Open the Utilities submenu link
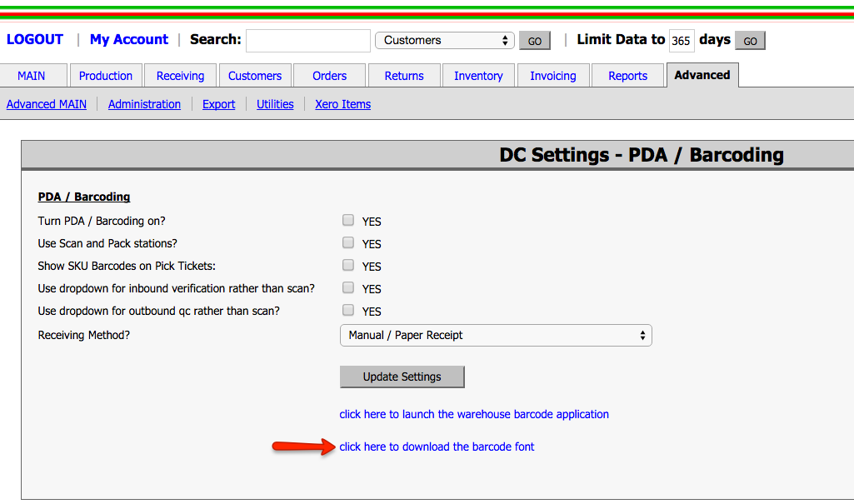This screenshot has width=854, height=504. tap(275, 104)
